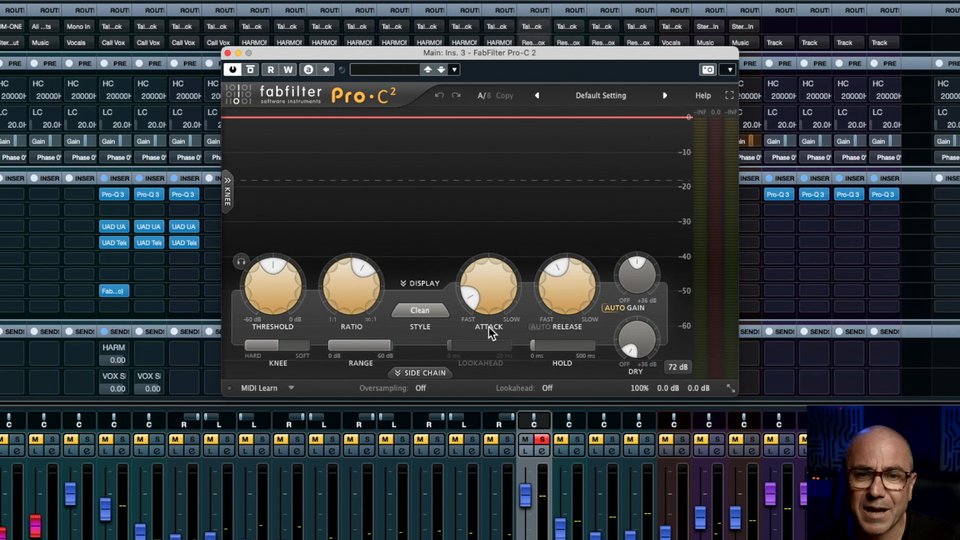Open the preset management dropdown

(x=454, y=70)
